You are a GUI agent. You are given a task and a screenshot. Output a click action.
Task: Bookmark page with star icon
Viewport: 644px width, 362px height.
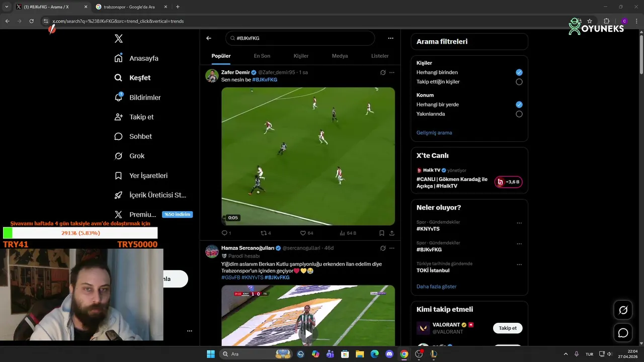[590, 21]
